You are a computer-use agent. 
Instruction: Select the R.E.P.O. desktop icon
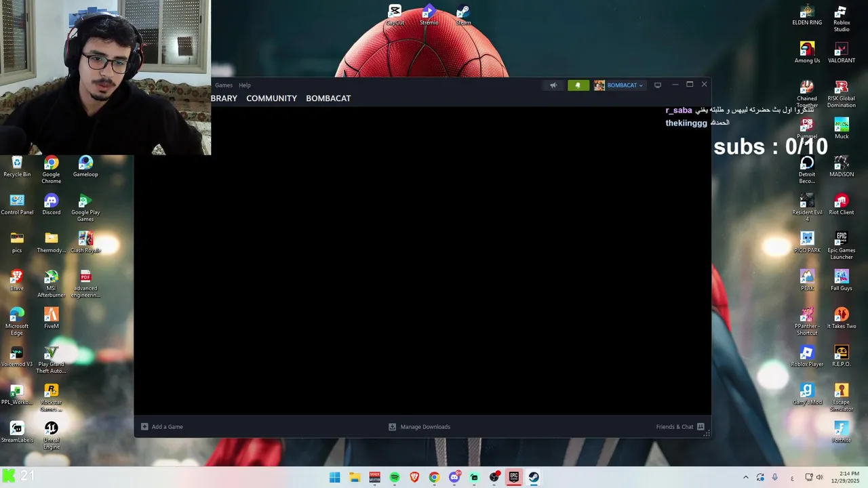[x=842, y=357]
